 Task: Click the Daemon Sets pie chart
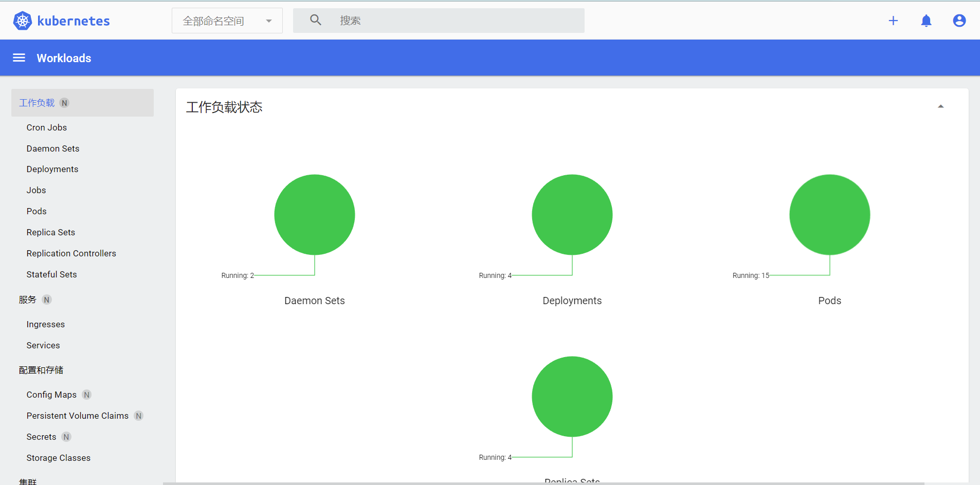[314, 214]
